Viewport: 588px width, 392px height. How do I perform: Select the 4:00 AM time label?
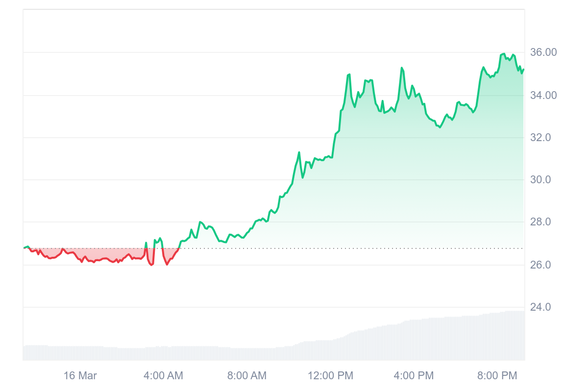tap(163, 376)
